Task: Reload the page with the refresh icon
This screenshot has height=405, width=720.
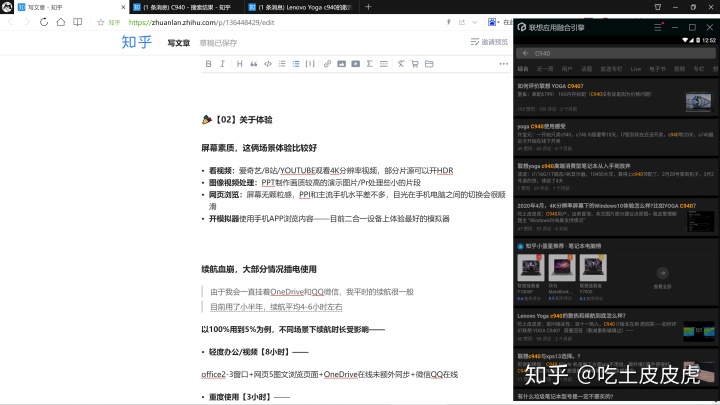Action: point(44,22)
